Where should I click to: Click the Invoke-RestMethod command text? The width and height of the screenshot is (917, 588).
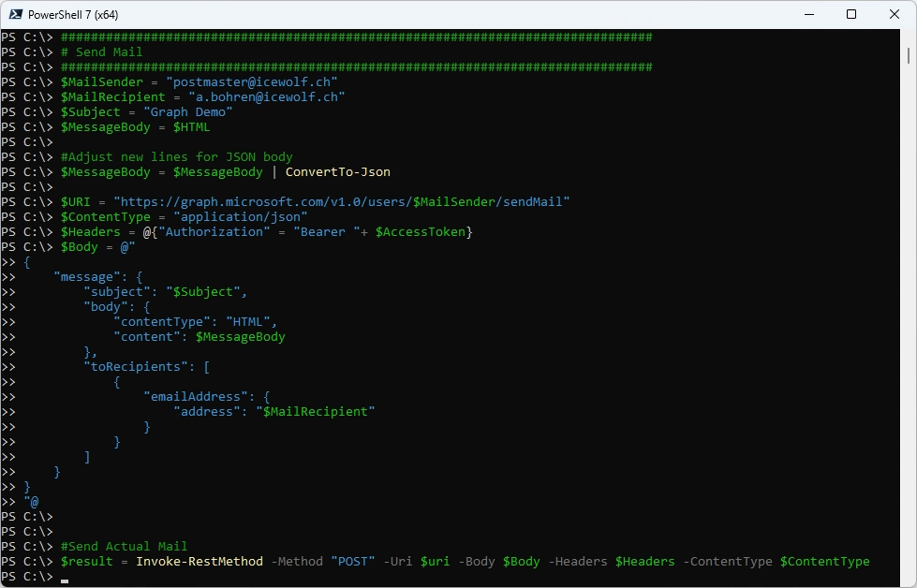click(x=199, y=561)
